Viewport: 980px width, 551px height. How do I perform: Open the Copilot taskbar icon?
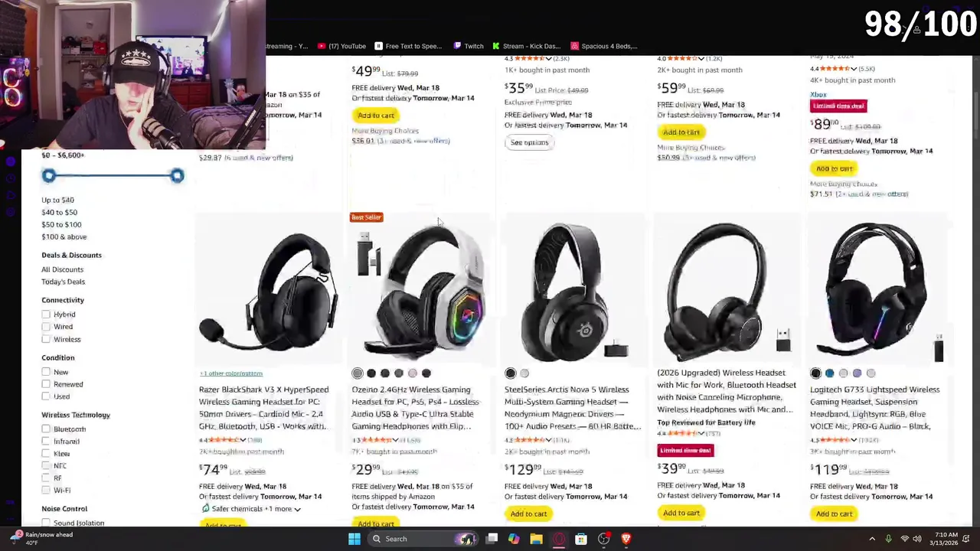[514, 539]
